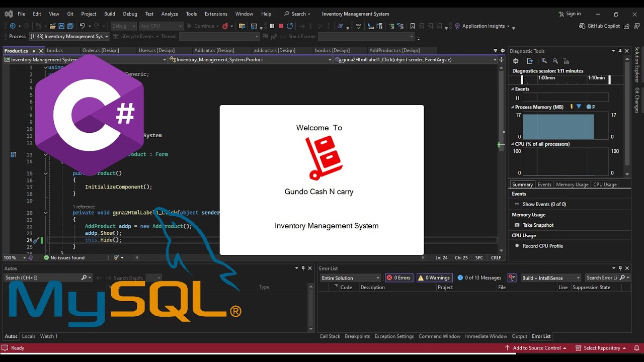This screenshot has height=362, width=644.
Task: Open the guna2HtmlLabel1_Click member dropdown
Action: click(416, 59)
